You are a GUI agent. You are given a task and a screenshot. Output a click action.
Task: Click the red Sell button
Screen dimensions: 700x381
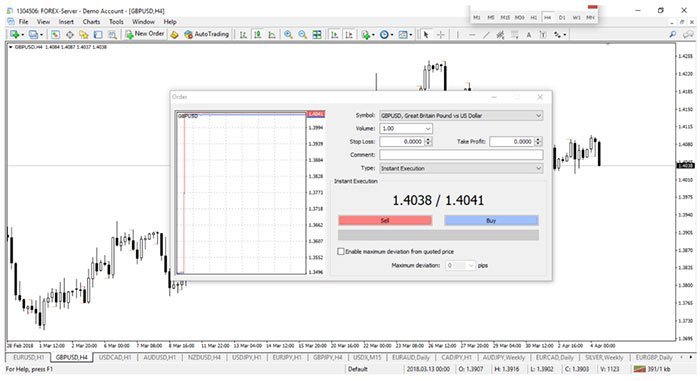tap(385, 220)
